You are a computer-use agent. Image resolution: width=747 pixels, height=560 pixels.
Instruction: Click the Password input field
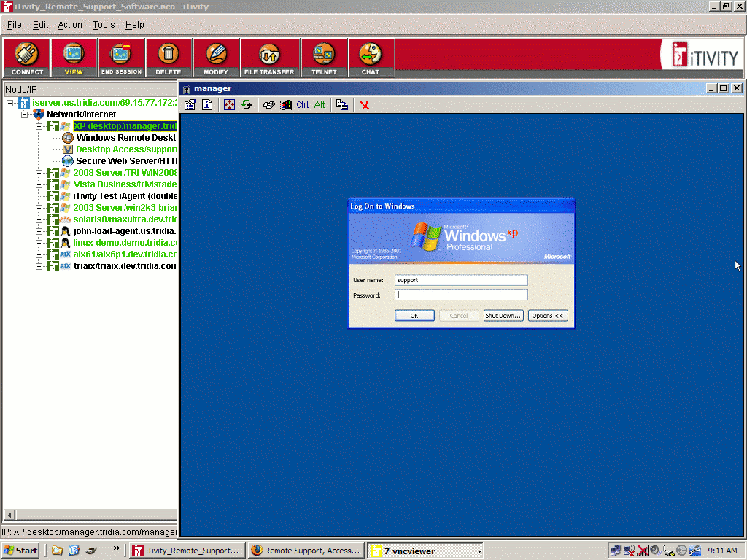pyautogui.click(x=461, y=295)
